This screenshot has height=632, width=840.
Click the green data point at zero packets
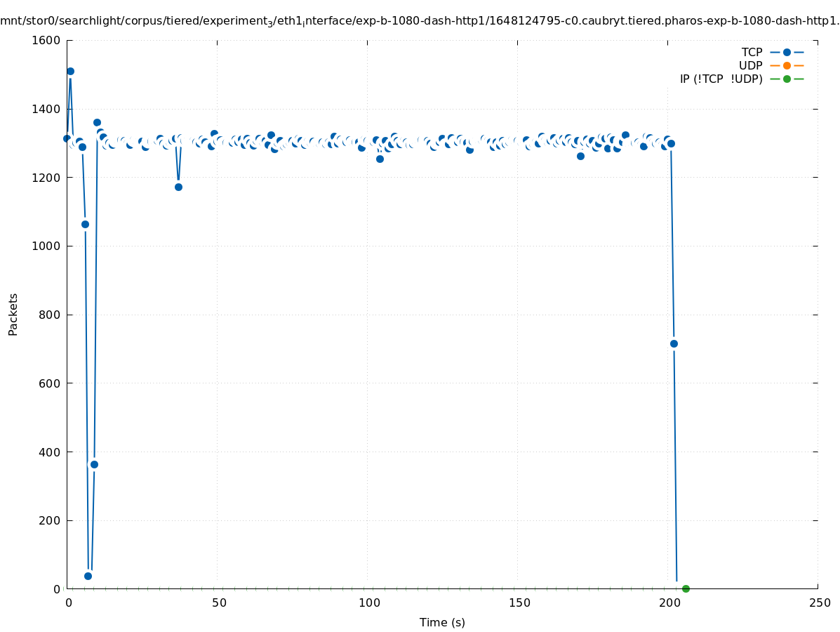pyautogui.click(x=686, y=588)
